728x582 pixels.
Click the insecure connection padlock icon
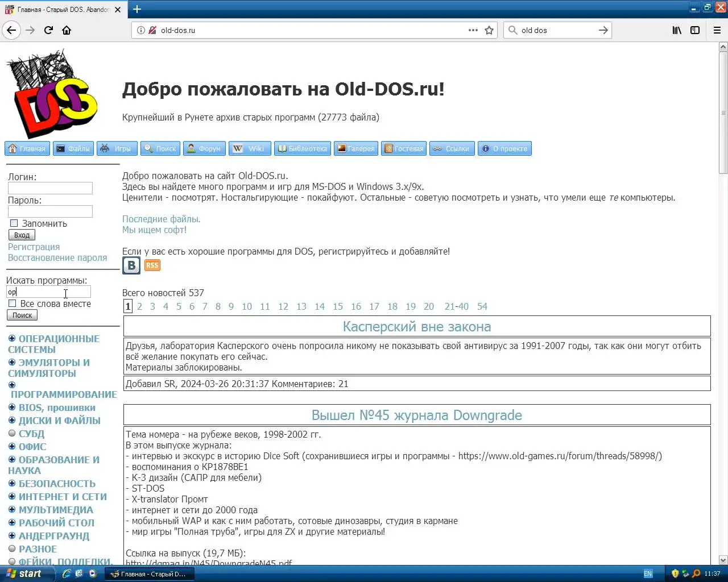(152, 30)
